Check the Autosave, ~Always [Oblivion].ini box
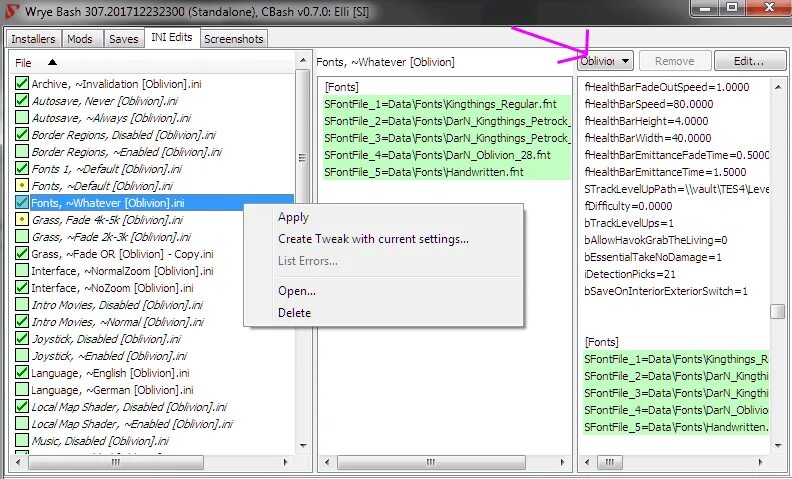 22,118
